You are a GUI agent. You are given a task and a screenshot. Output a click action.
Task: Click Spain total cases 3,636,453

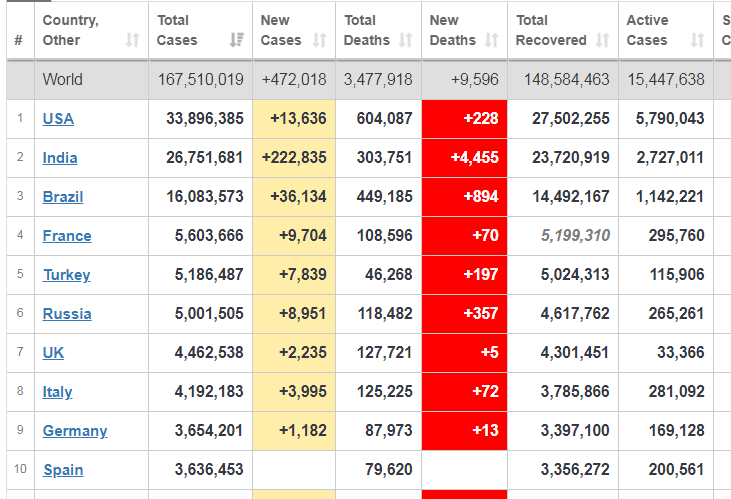point(209,470)
